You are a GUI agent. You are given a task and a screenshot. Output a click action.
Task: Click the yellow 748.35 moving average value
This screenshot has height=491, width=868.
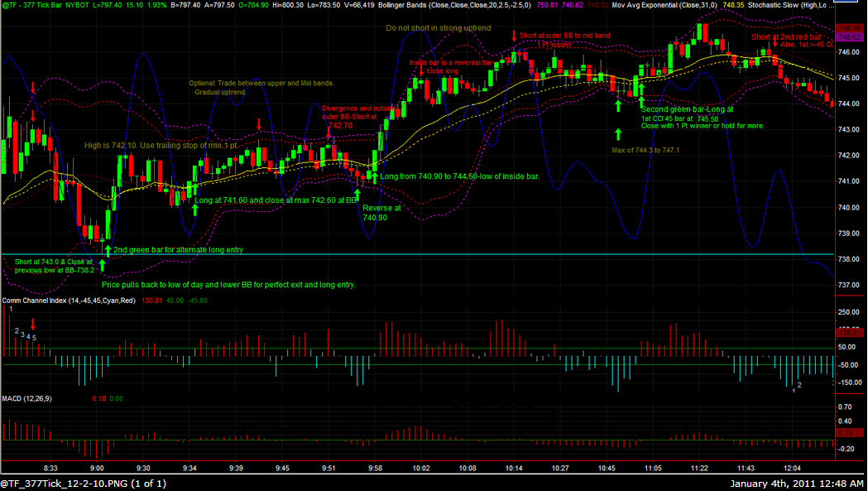[733, 5]
